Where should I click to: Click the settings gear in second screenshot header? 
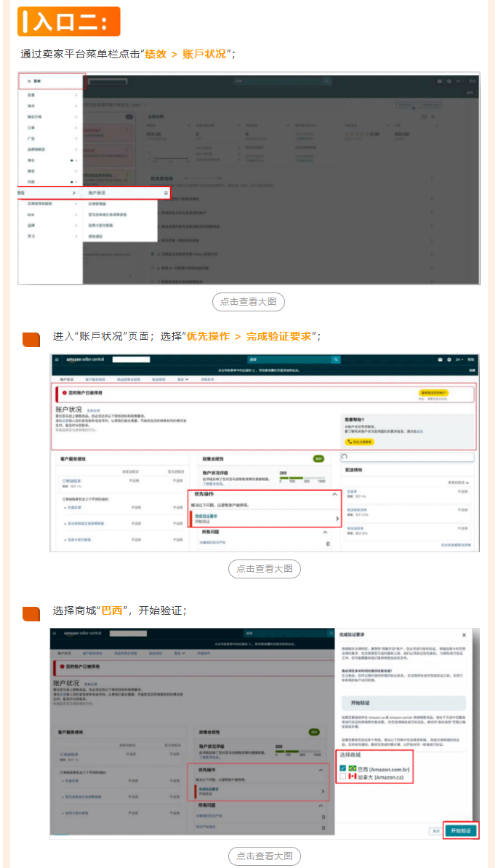pyautogui.click(x=449, y=359)
